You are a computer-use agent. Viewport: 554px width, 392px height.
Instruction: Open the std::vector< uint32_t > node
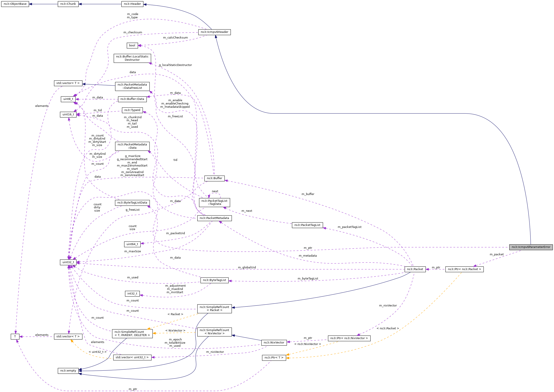(x=132, y=357)
